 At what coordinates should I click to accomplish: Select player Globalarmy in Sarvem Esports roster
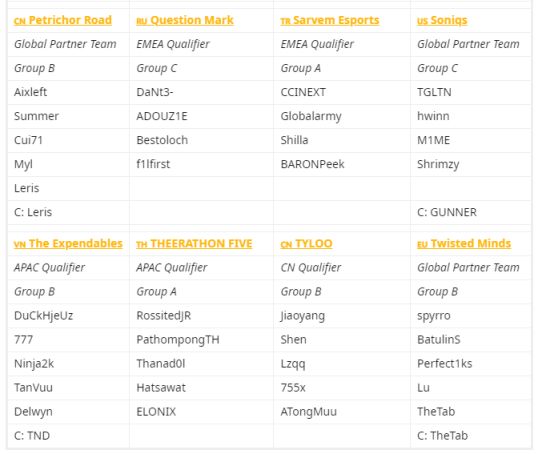[x=311, y=116]
